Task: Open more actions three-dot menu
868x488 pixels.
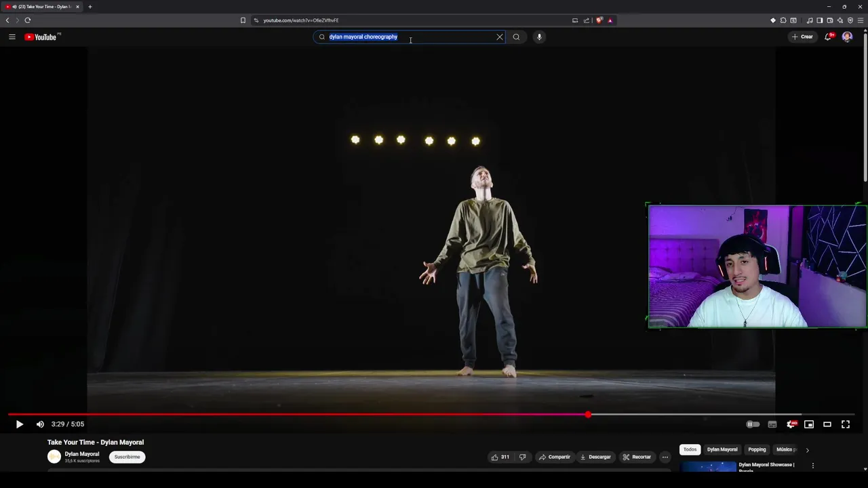Action: pos(665,457)
